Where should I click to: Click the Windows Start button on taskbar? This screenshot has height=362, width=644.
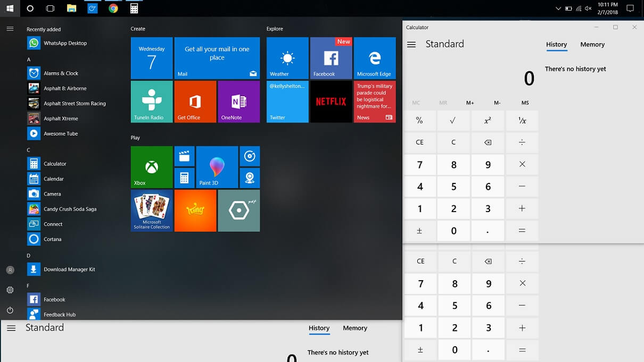(x=10, y=8)
